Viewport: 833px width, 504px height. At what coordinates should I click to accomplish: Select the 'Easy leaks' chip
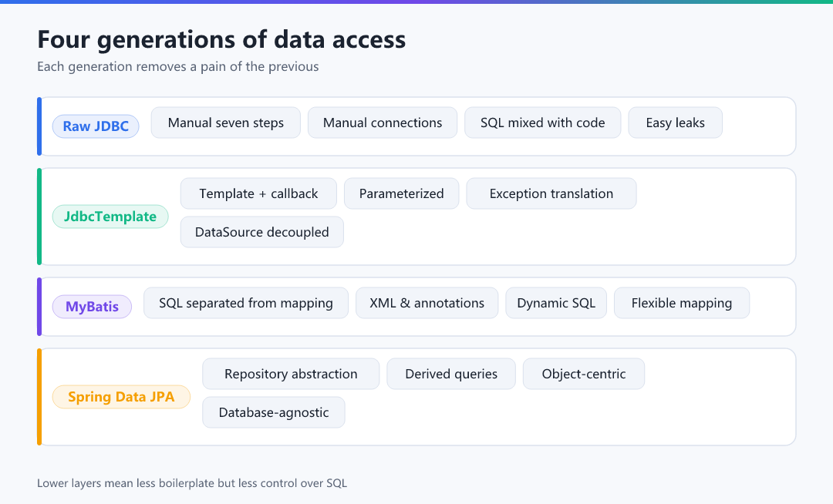[675, 123]
